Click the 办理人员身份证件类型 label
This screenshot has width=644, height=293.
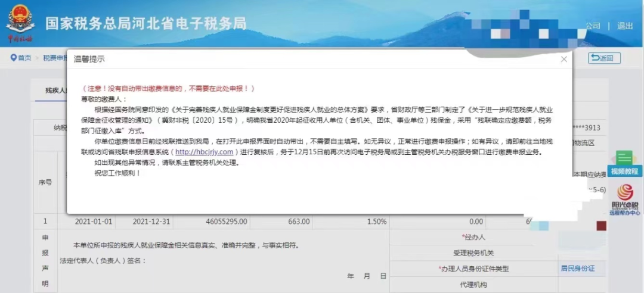pos(473,269)
